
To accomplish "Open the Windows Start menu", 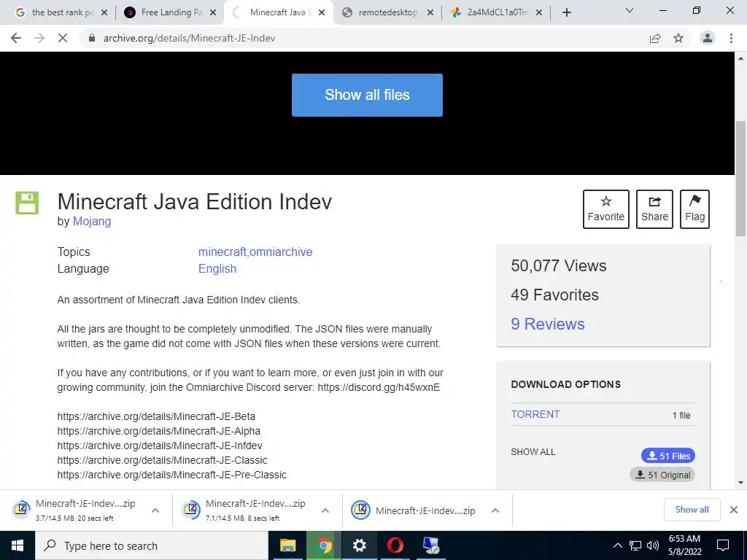I will (18, 545).
